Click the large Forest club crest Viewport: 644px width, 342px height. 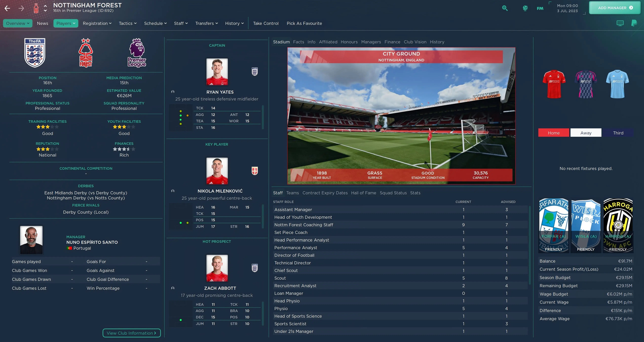pos(86,53)
